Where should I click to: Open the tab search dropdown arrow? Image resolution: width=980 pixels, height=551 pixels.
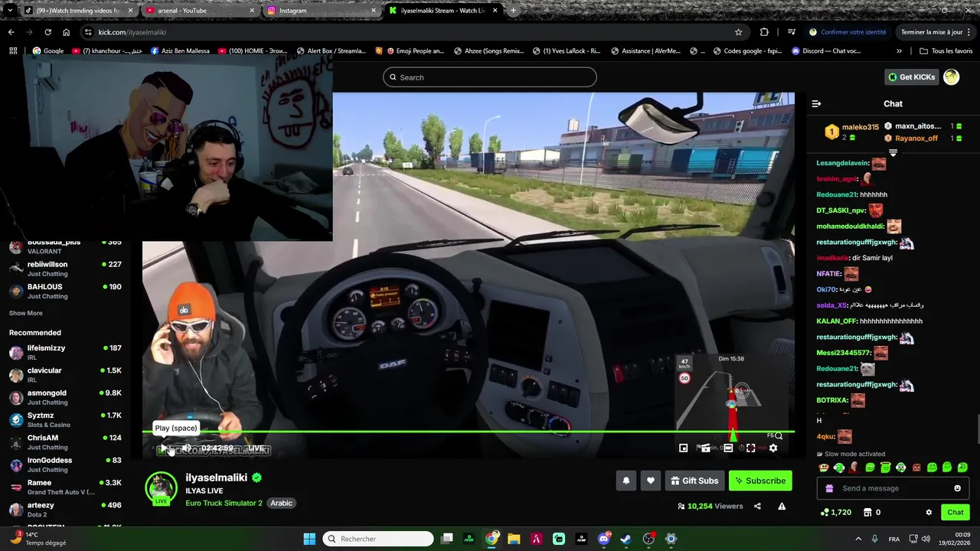pos(9,11)
